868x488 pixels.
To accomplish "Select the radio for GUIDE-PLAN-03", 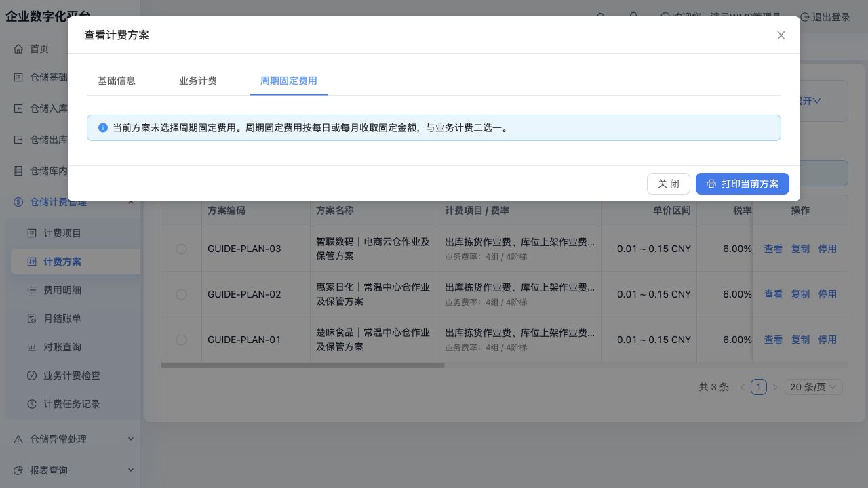I will (x=181, y=249).
